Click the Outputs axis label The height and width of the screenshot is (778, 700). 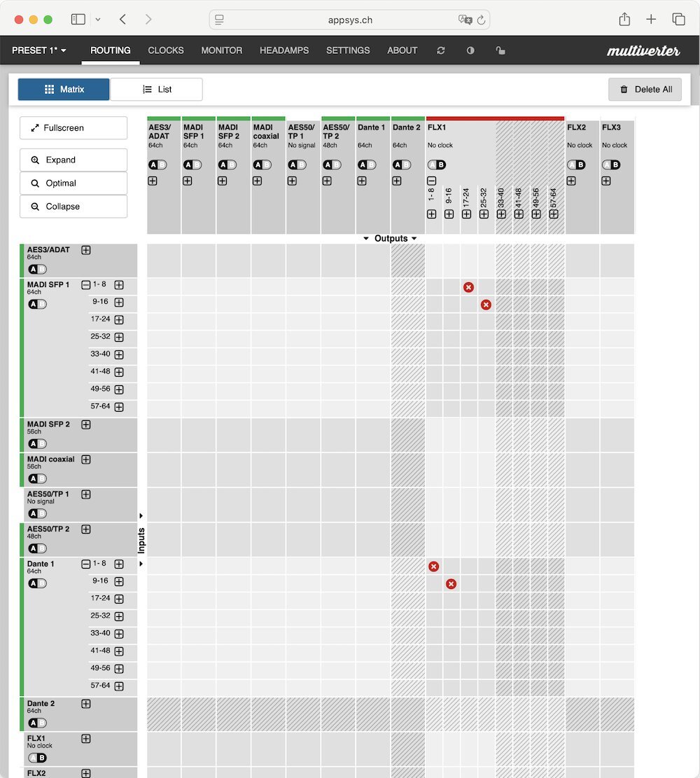(391, 239)
